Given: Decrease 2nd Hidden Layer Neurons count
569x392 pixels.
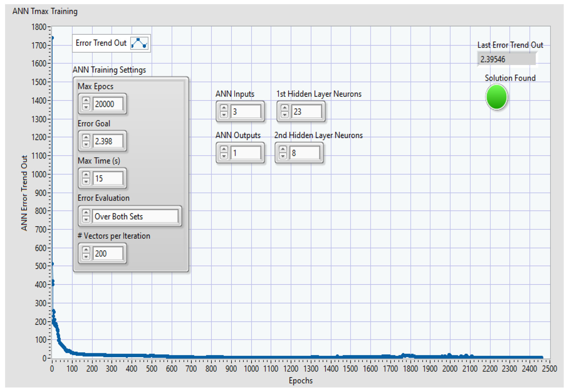Looking at the screenshot, I should coord(283,156).
